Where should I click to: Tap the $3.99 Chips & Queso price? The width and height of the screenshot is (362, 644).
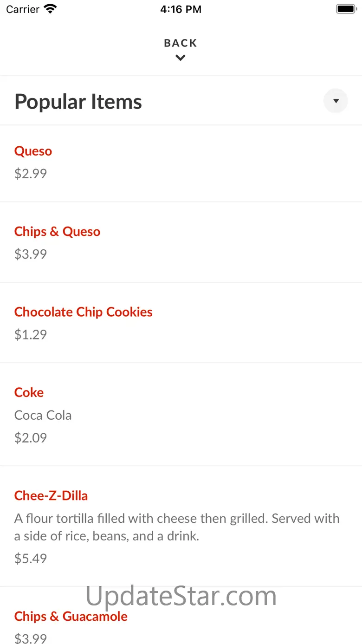[x=31, y=254]
